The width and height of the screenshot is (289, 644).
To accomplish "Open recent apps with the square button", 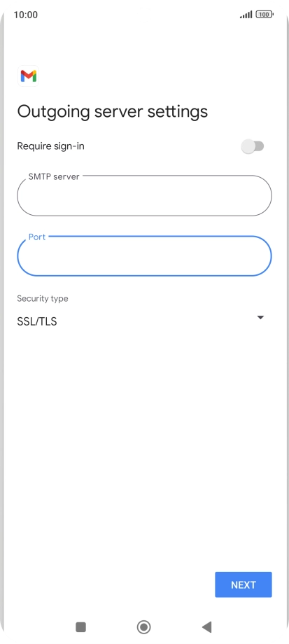I will (81, 627).
